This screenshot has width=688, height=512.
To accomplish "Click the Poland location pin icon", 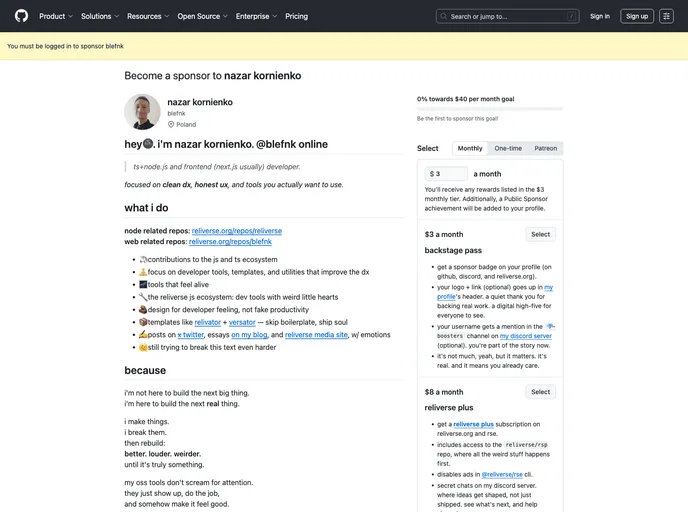I will (x=171, y=125).
